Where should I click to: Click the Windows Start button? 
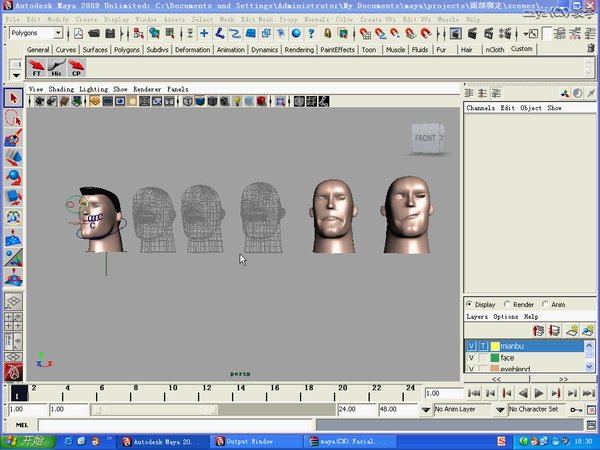28,441
